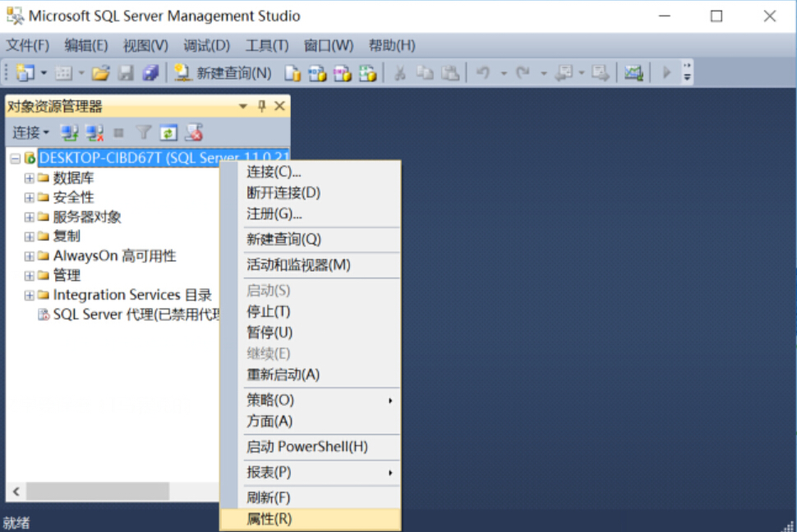Click the Analysis Services MDX Query icon
Screen dimensions: 797x532
pyautogui.click(x=317, y=73)
